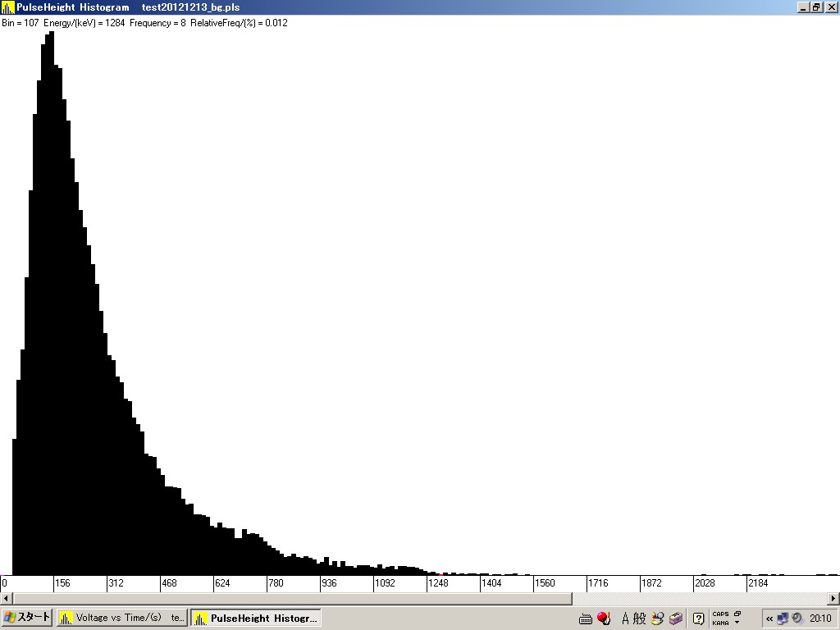Minimize the PulseHeight Histogram window
This screenshot has height=630, width=840.
pos(804,7)
